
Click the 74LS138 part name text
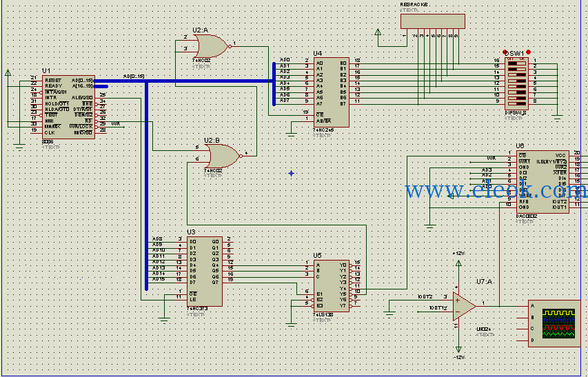pos(323,315)
